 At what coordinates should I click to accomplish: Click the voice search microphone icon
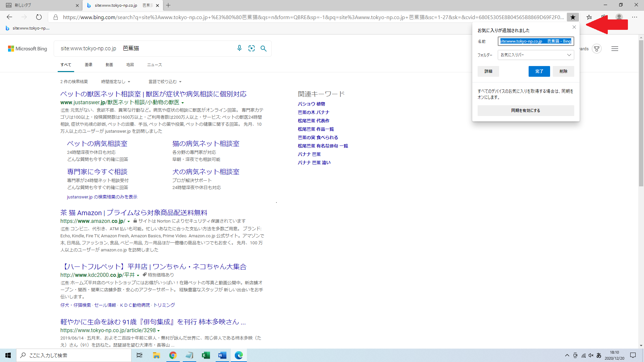[x=239, y=48]
